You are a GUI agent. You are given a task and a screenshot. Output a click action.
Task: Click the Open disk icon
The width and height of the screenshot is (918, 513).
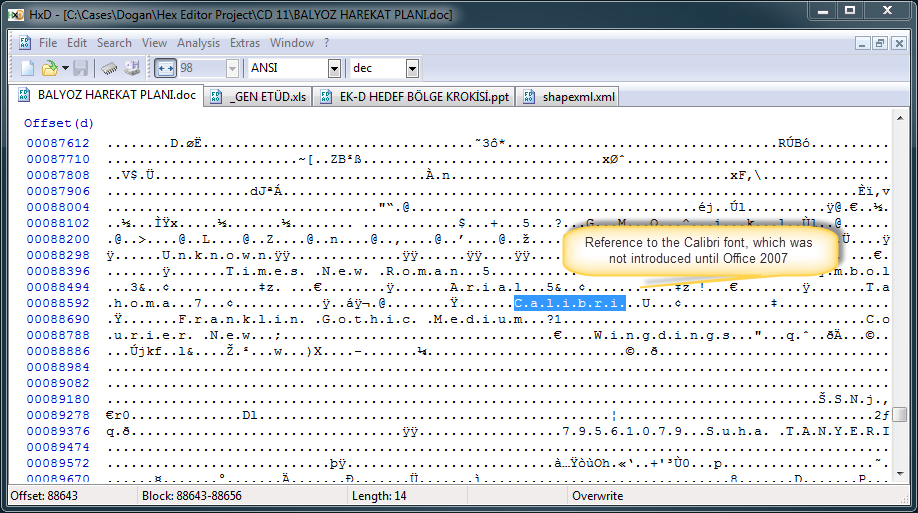point(132,68)
